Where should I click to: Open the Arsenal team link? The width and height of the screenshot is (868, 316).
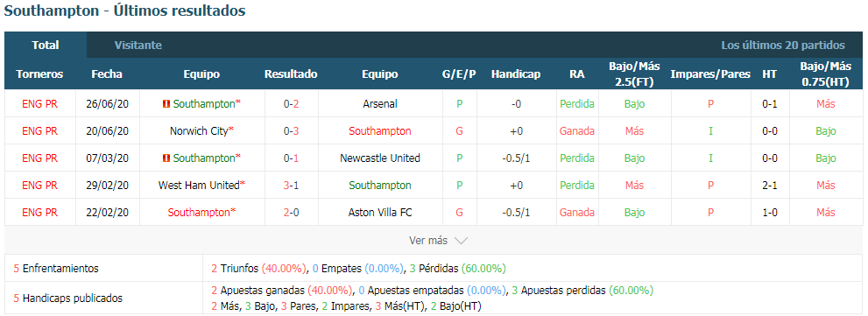point(380,103)
